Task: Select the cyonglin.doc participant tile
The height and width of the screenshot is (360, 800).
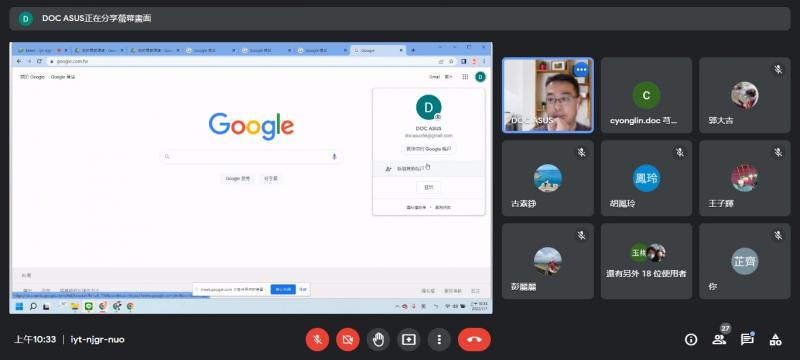Action: point(646,95)
